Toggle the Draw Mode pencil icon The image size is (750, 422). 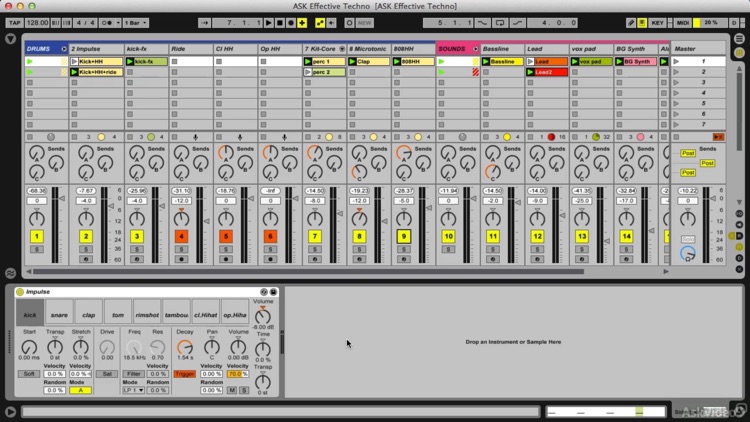pos(631,23)
